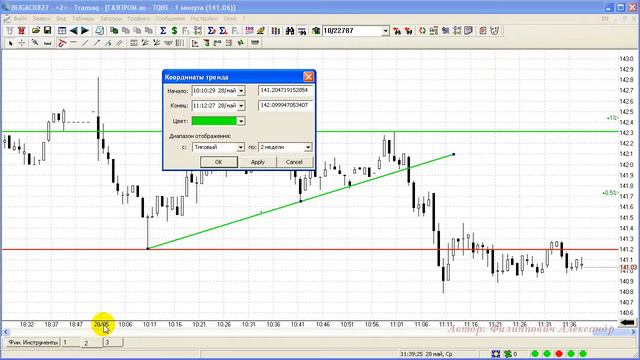The width and height of the screenshot is (640, 360).
Task: Select the red trend line drawing tool
Action: (62, 43)
